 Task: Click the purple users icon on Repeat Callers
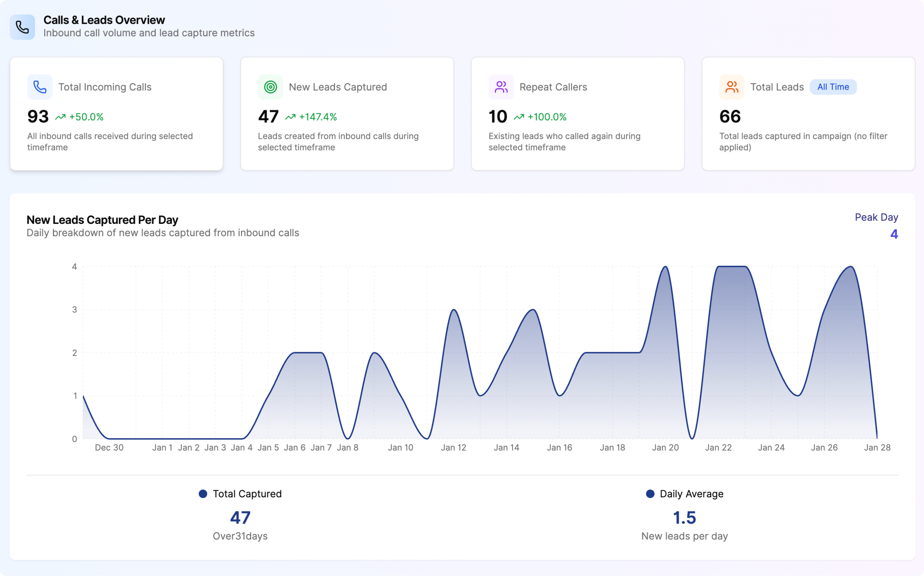[x=501, y=87]
